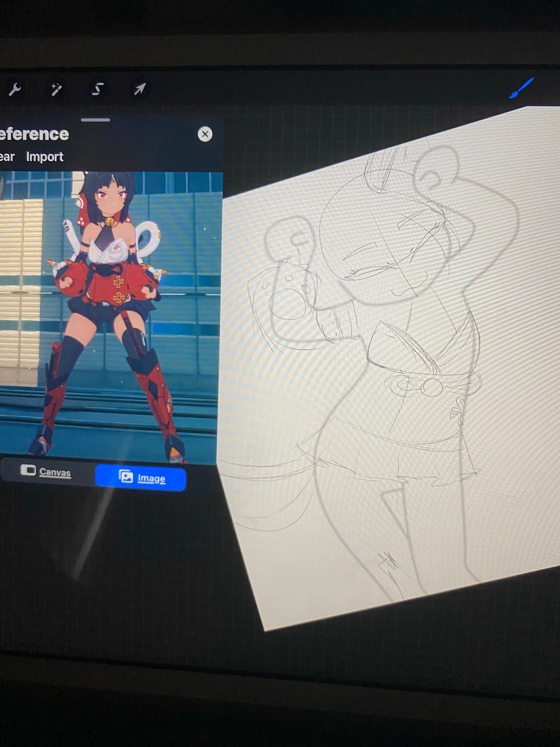The image size is (560, 747).
Task: Tap the sketched round gauntlet on canvas
Action: (287, 302)
